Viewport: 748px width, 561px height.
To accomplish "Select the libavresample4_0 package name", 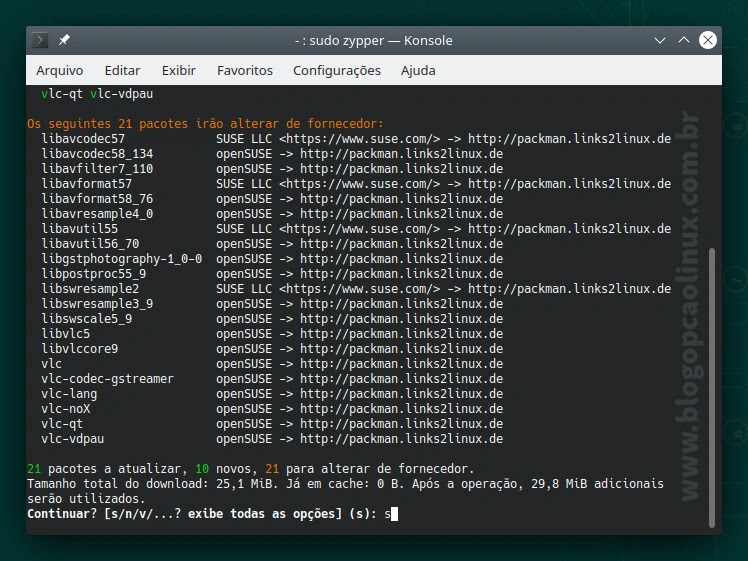I will (x=97, y=214).
